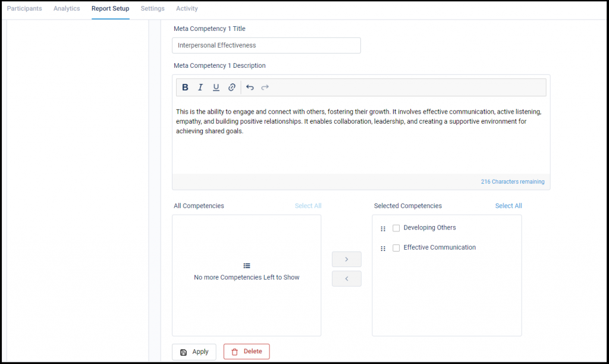The height and width of the screenshot is (364, 609).
Task: Open the Analytics tab
Action: tap(66, 8)
